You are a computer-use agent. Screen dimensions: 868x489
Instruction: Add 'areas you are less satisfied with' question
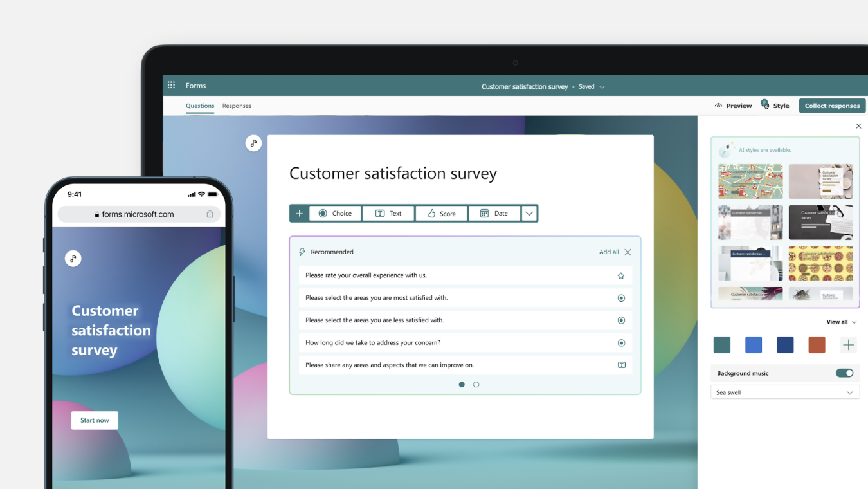click(x=466, y=320)
